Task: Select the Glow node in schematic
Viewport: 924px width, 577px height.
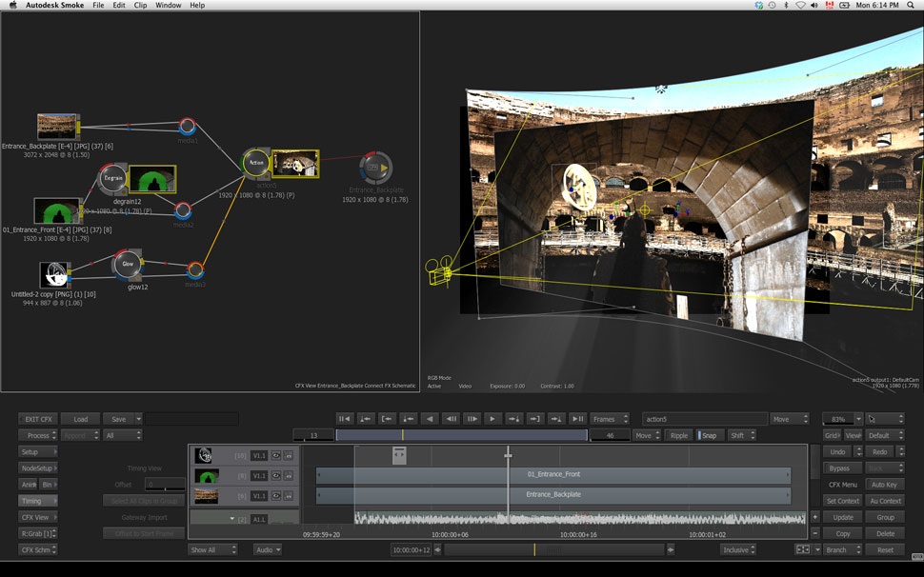Action: click(127, 264)
